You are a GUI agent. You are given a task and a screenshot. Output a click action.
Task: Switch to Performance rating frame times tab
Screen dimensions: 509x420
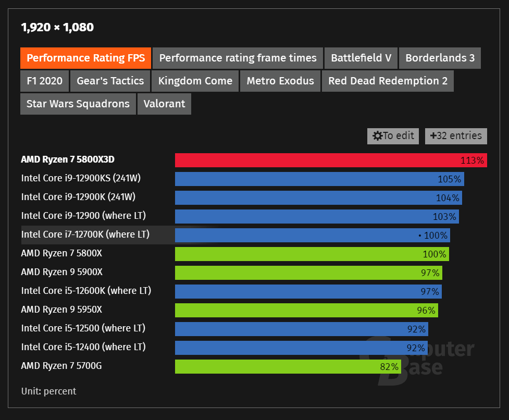(x=238, y=58)
